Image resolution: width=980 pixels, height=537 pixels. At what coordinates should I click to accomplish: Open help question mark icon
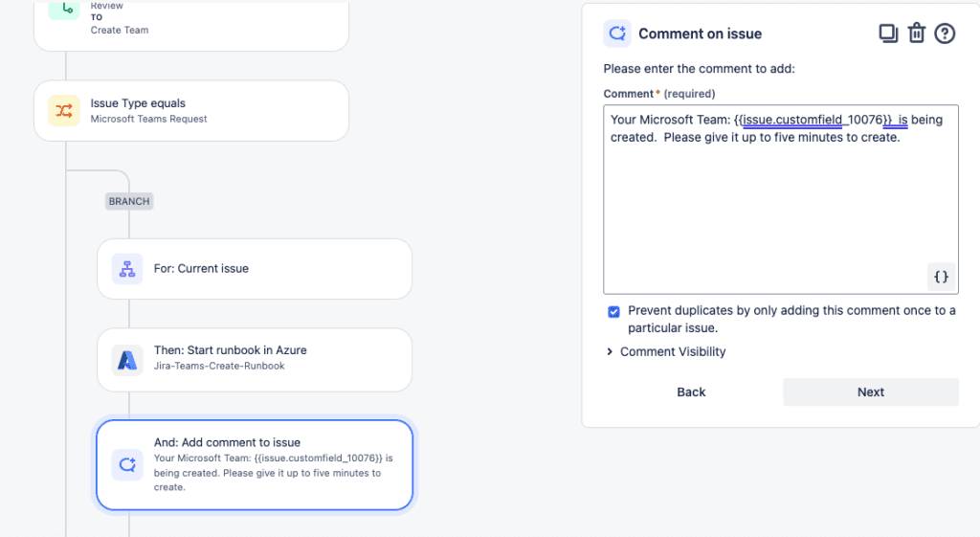coord(945,34)
